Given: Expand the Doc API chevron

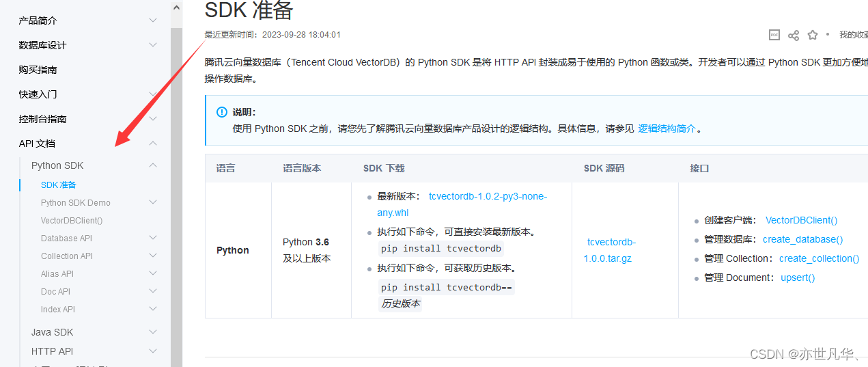Looking at the screenshot, I should 153,291.
